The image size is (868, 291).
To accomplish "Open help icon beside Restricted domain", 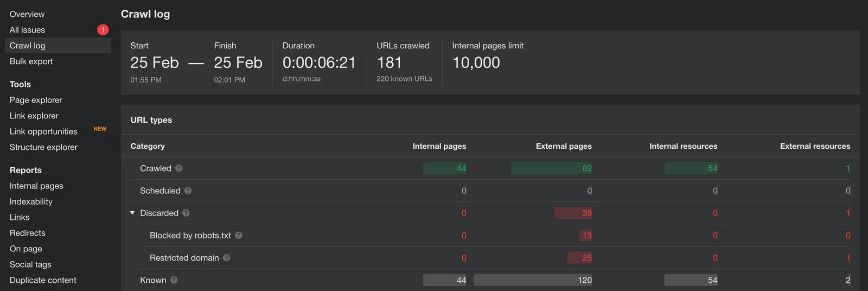I will point(226,257).
